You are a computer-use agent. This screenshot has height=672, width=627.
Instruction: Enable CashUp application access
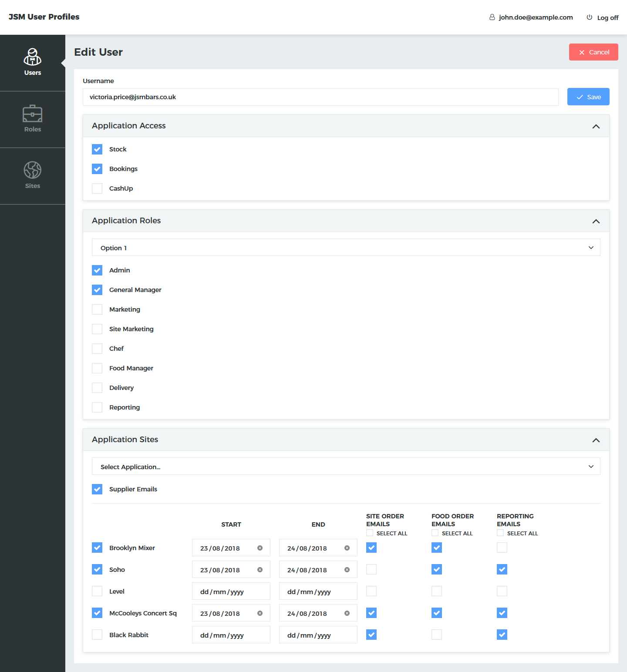97,188
